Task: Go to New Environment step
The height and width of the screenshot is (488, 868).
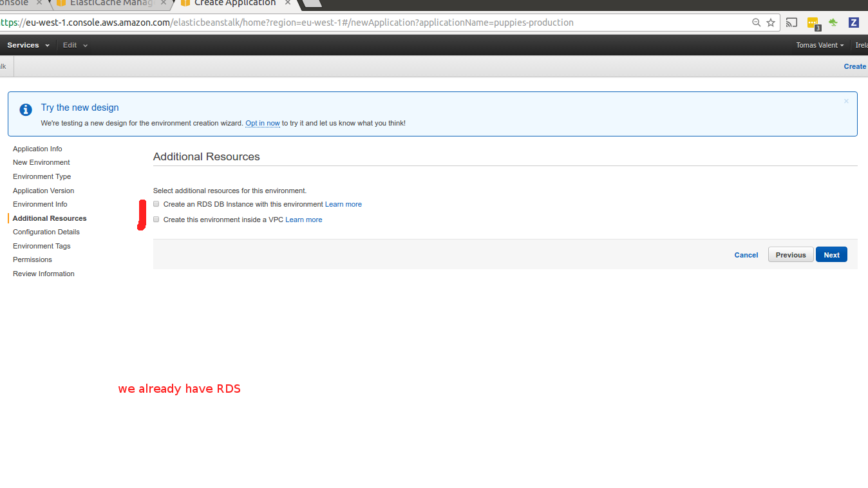Action: click(x=41, y=162)
